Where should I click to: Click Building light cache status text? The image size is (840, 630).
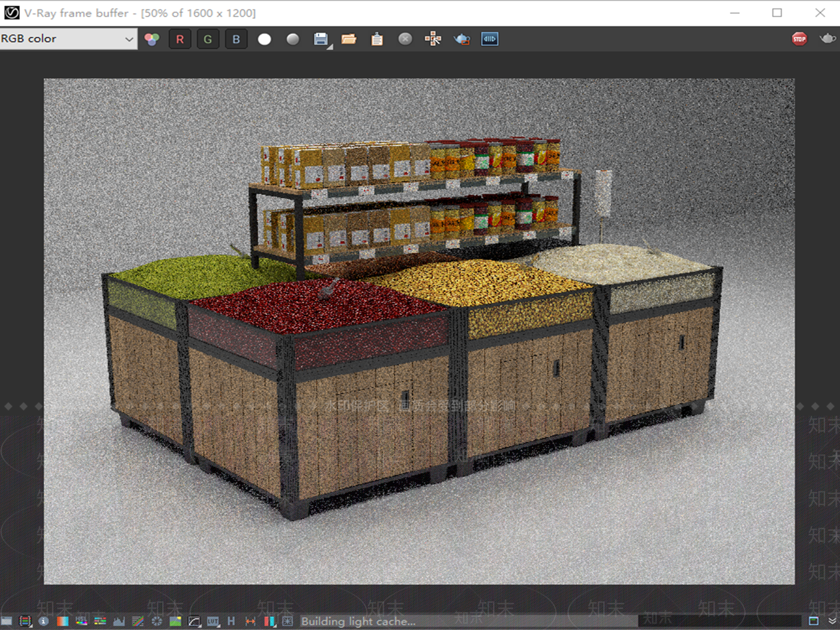[x=358, y=622]
